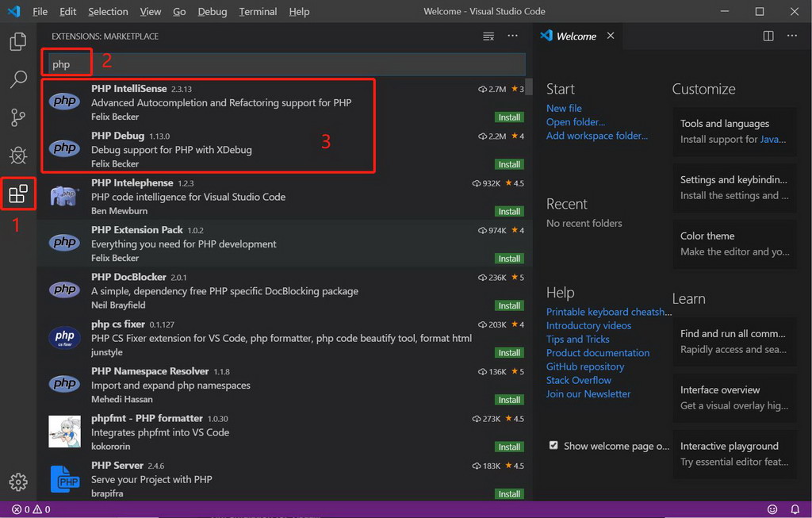Open the Manage gear icon
This screenshot has height=518, width=812.
tap(18, 482)
